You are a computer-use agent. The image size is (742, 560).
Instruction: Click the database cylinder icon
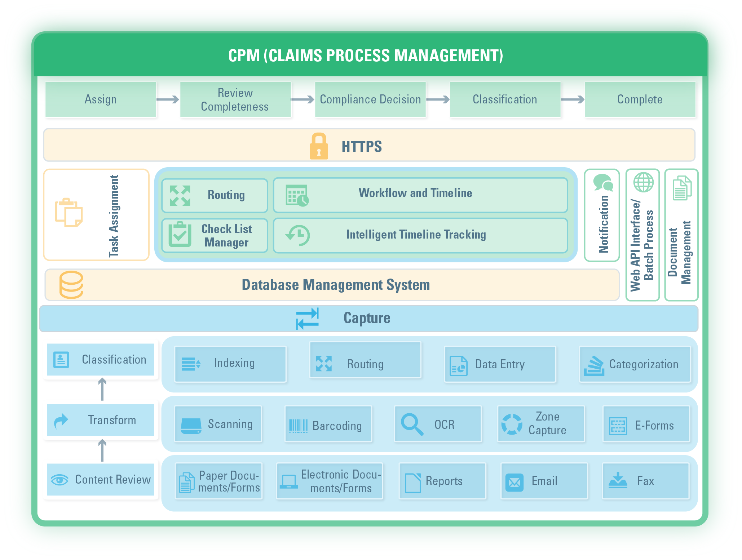(71, 285)
